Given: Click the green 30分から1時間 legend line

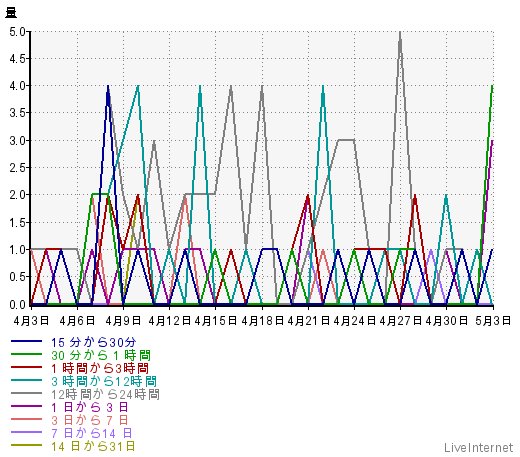Looking at the screenshot, I should click(26, 354).
